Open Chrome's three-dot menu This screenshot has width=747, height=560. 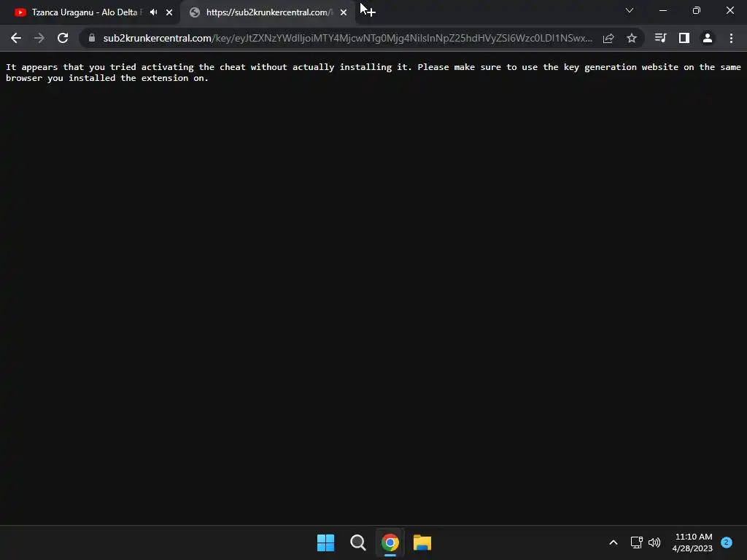point(731,38)
